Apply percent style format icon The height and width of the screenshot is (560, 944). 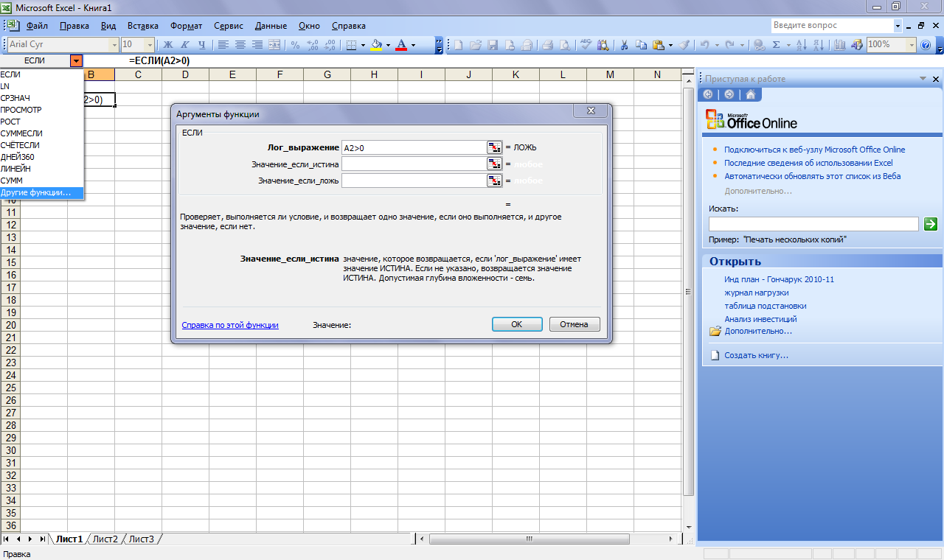point(295,44)
